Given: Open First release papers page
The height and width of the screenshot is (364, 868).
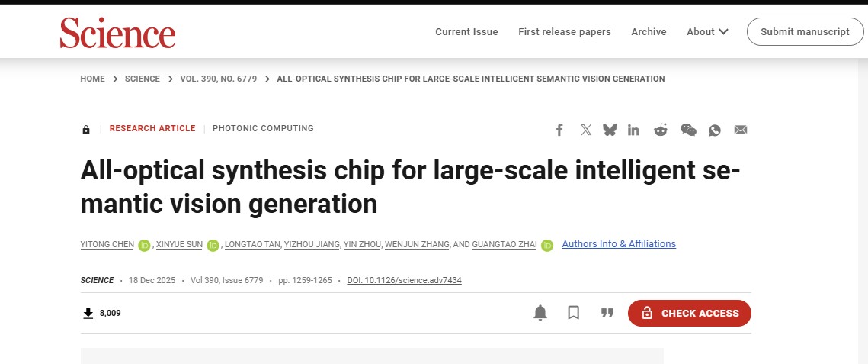Looking at the screenshot, I should pos(565,32).
